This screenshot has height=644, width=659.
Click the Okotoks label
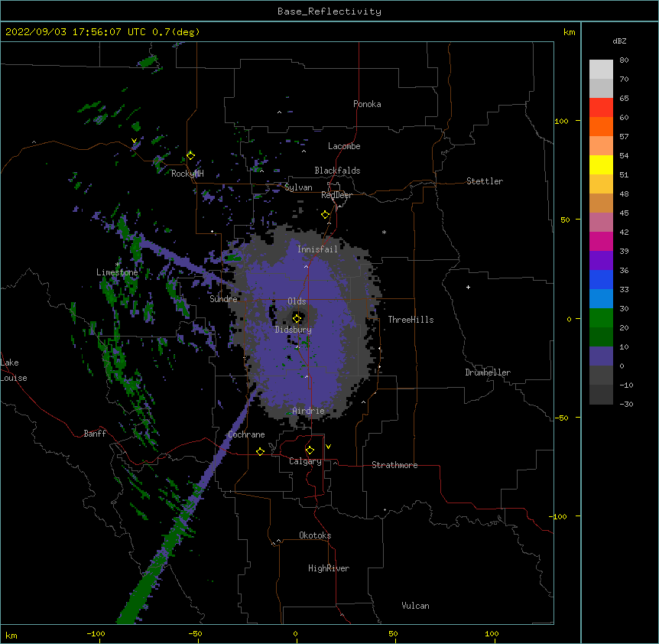click(x=315, y=535)
